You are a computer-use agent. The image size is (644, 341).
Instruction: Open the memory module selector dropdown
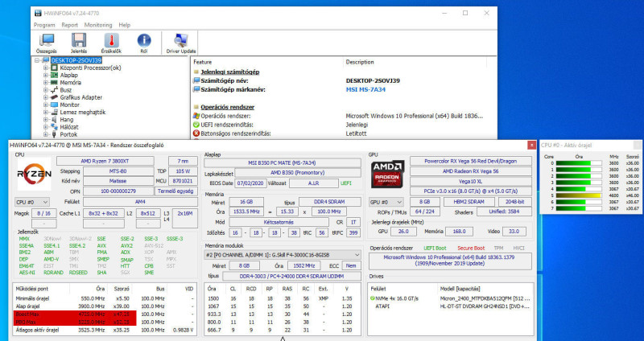(283, 255)
